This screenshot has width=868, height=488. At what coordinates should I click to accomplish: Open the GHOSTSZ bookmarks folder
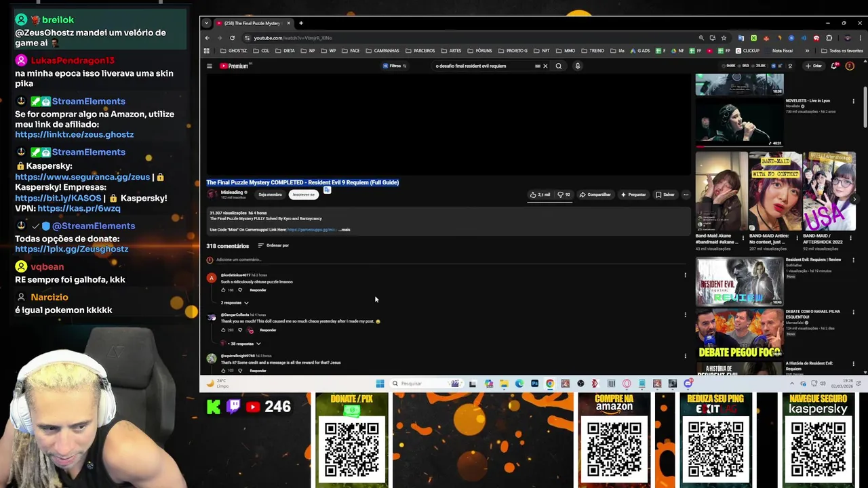tap(234, 51)
